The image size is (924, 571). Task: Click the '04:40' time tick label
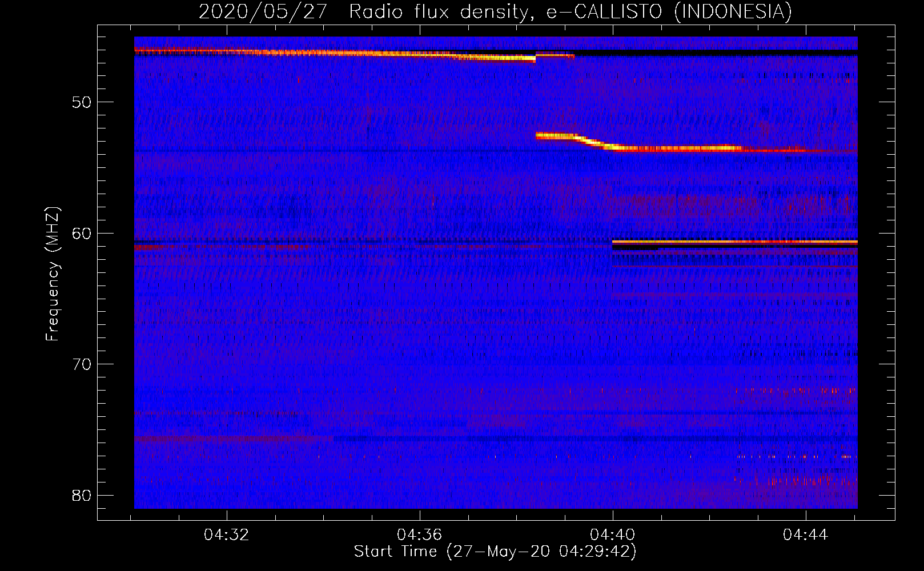click(613, 535)
